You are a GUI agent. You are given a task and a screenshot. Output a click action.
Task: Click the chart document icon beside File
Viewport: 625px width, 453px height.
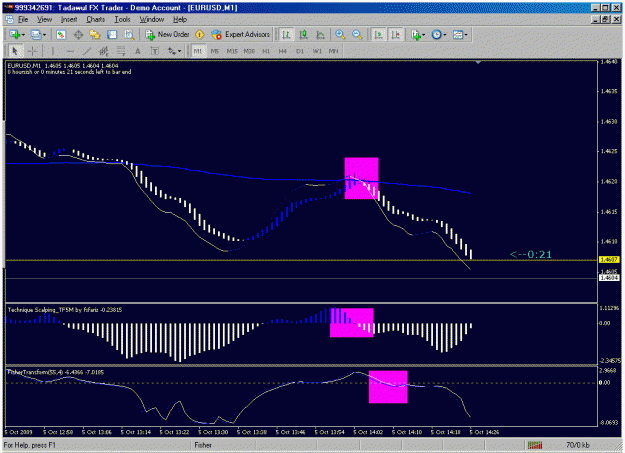pyautogui.click(x=9, y=19)
